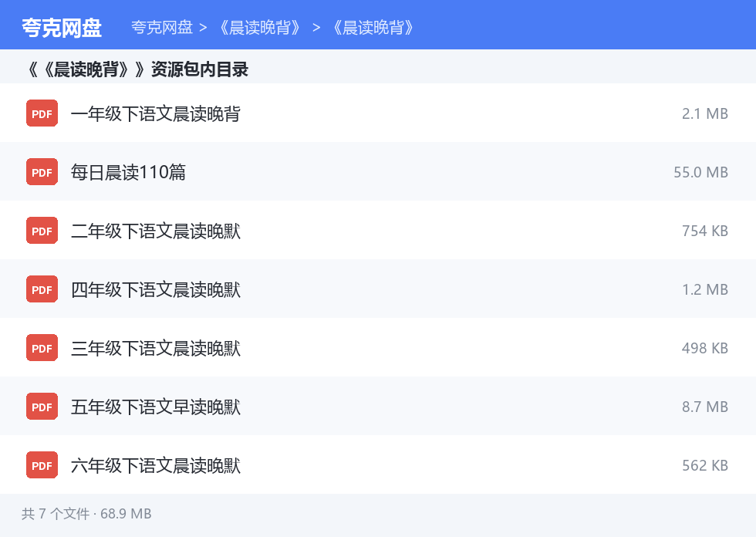Open the middle 《晨读晚背》 breadcrumb
Viewport: 756px width, 537px height.
pyautogui.click(x=260, y=28)
